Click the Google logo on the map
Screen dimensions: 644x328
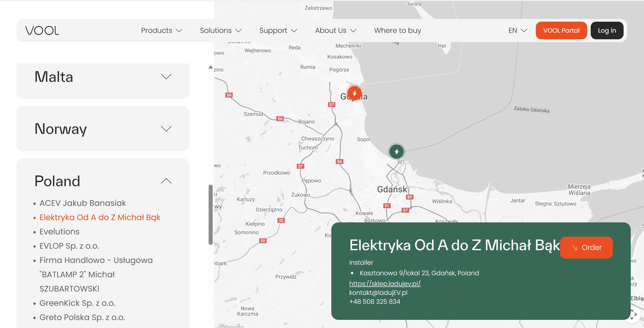[230, 326]
